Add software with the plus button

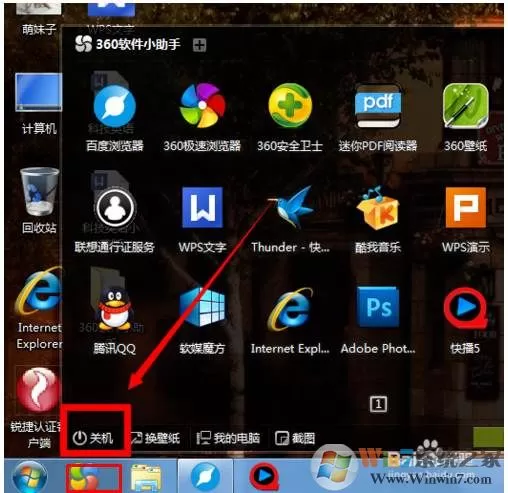click(200, 45)
